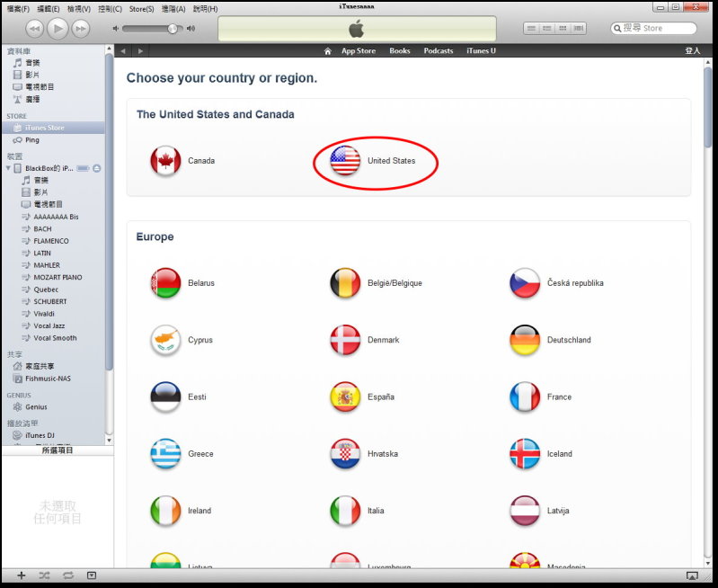Click the store back arrow
Viewport: 718px width, 588px height.
(123, 51)
